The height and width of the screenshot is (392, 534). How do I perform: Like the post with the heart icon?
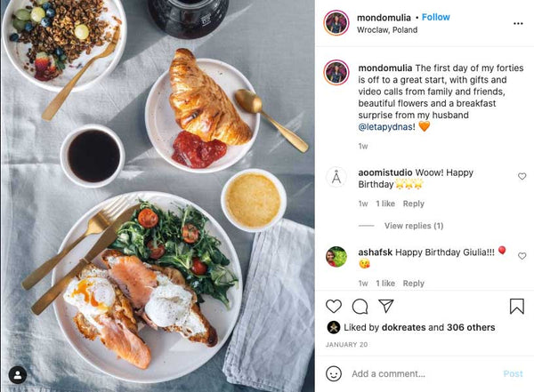click(334, 307)
